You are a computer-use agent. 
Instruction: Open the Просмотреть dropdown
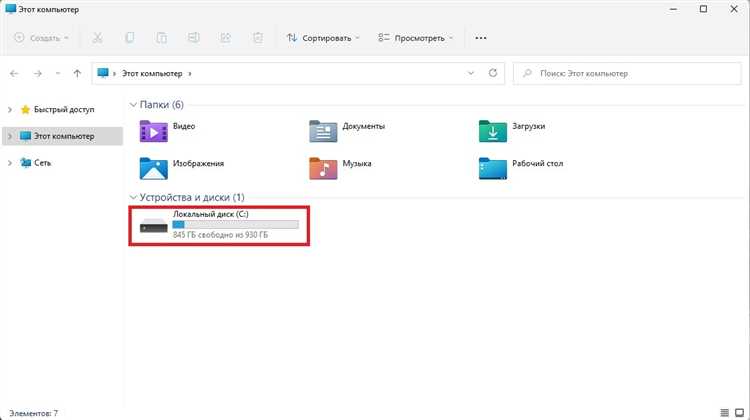(x=416, y=38)
